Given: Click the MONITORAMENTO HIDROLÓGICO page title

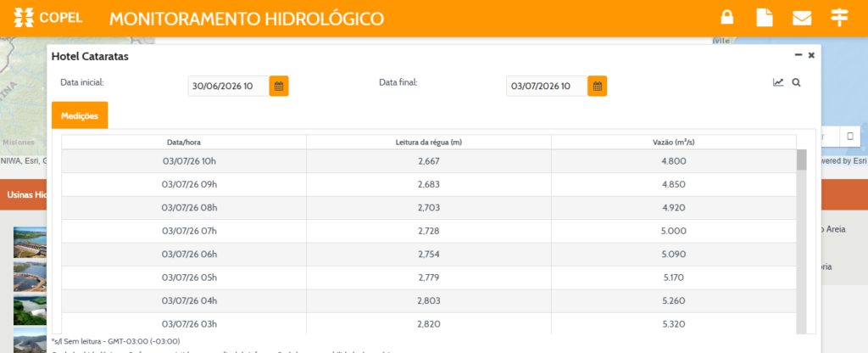Looking at the screenshot, I should pyautogui.click(x=247, y=19).
